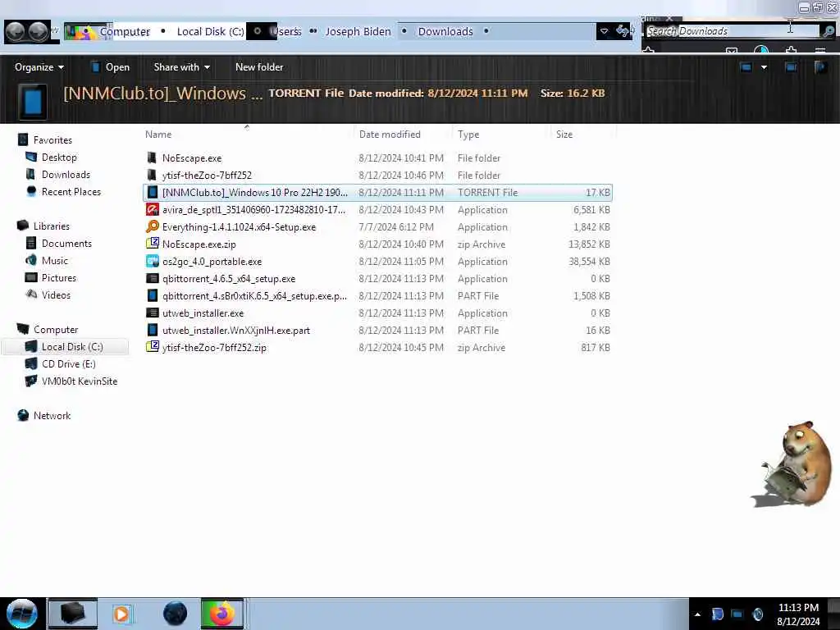
Task: Click Network in navigation pane
Action: pos(52,415)
